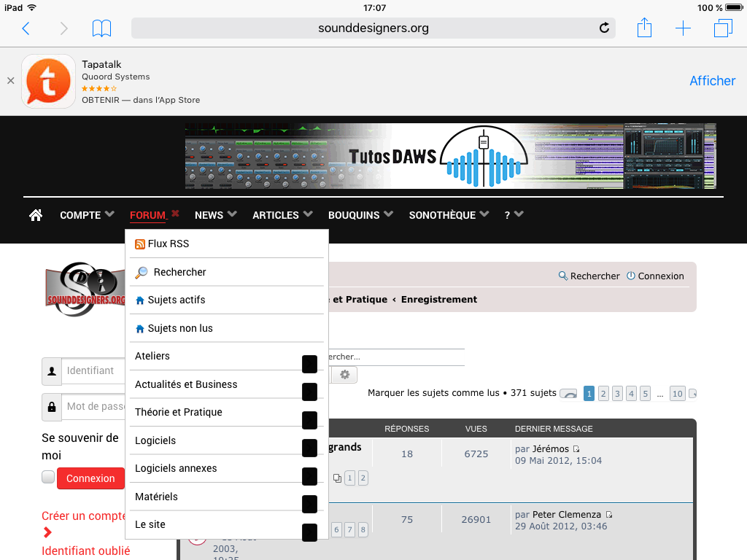747x560 pixels.
Task: Go back with Safari back arrow
Action: 26,28
